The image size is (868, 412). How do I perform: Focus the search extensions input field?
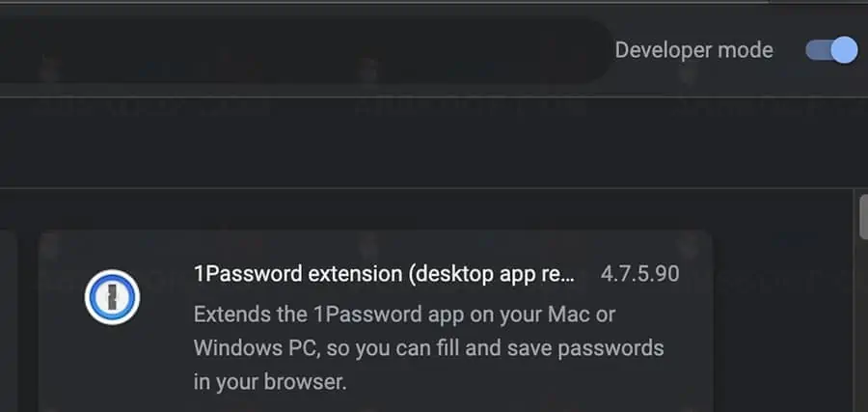click(x=289, y=50)
